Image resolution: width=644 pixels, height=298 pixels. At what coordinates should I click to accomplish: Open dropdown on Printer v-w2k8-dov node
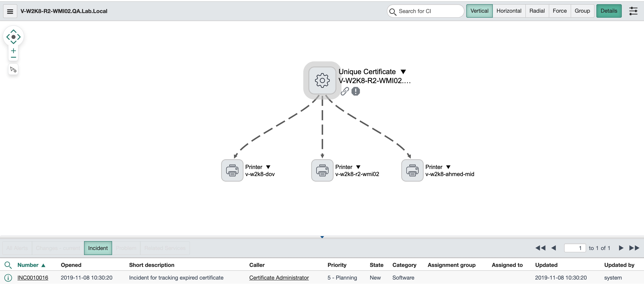click(268, 167)
